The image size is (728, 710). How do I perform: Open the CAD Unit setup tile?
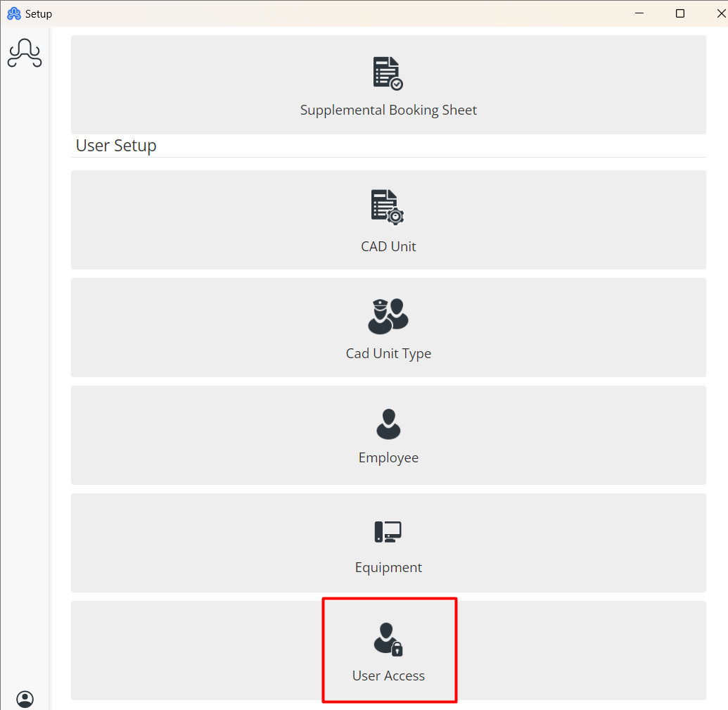388,220
